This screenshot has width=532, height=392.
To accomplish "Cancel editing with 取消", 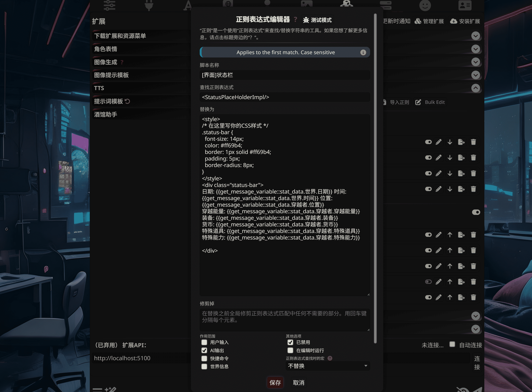I will [x=299, y=383].
